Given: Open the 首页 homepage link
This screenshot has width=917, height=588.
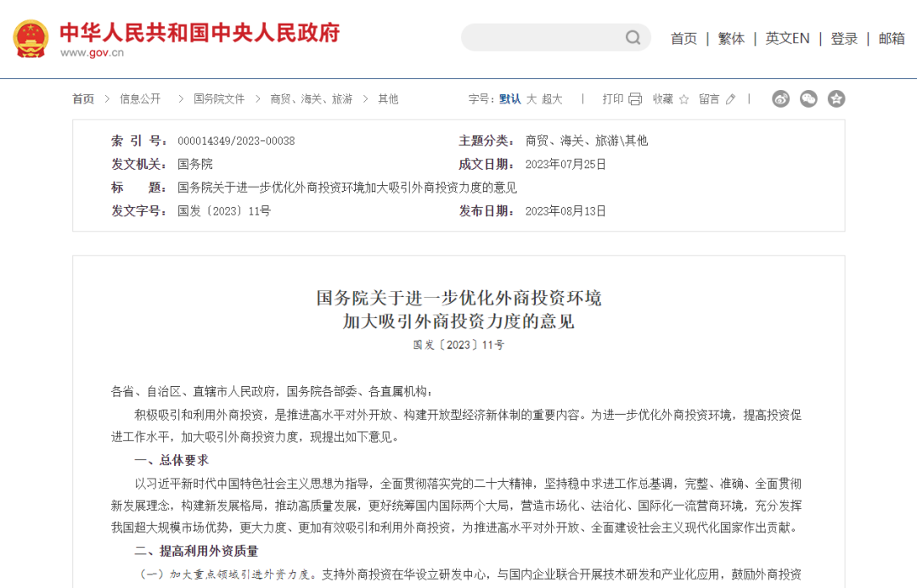Looking at the screenshot, I should click(x=684, y=37).
